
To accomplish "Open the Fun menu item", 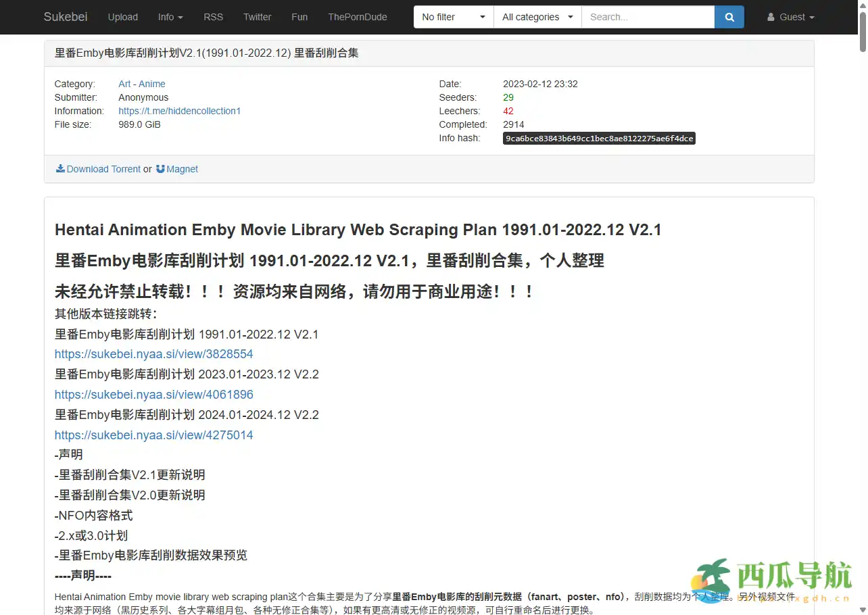I will (x=299, y=17).
